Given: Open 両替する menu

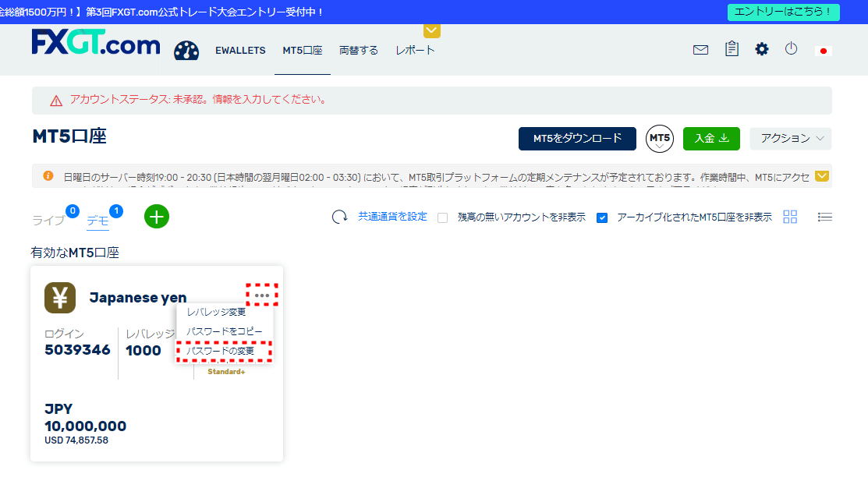Looking at the screenshot, I should click(x=359, y=51).
